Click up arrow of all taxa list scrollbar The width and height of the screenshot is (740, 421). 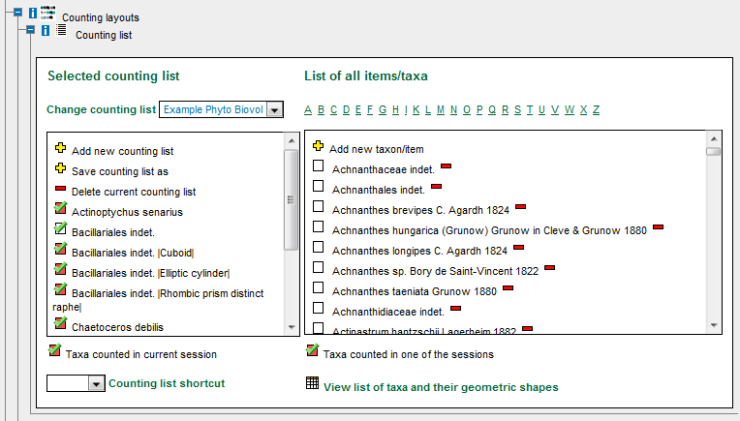pos(714,139)
